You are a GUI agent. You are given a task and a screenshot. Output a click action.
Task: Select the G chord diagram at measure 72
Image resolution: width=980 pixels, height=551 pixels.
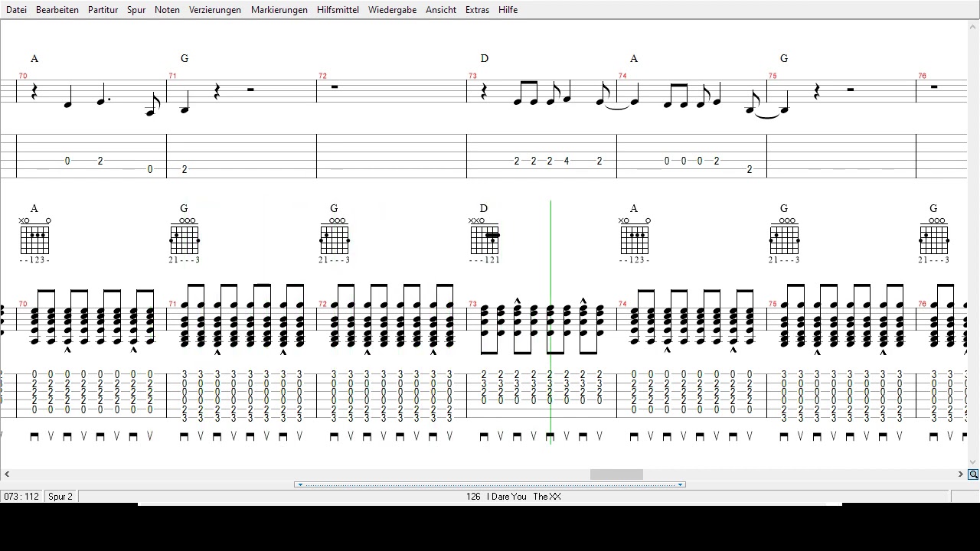click(x=334, y=240)
